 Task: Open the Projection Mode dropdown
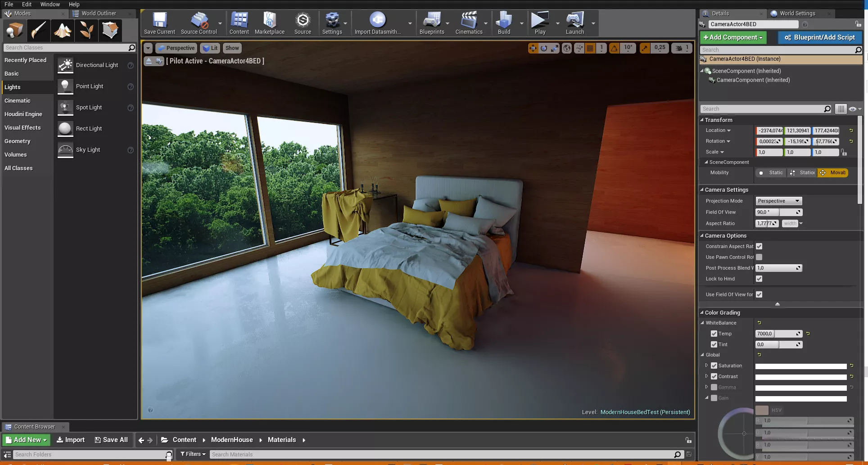[x=778, y=201]
